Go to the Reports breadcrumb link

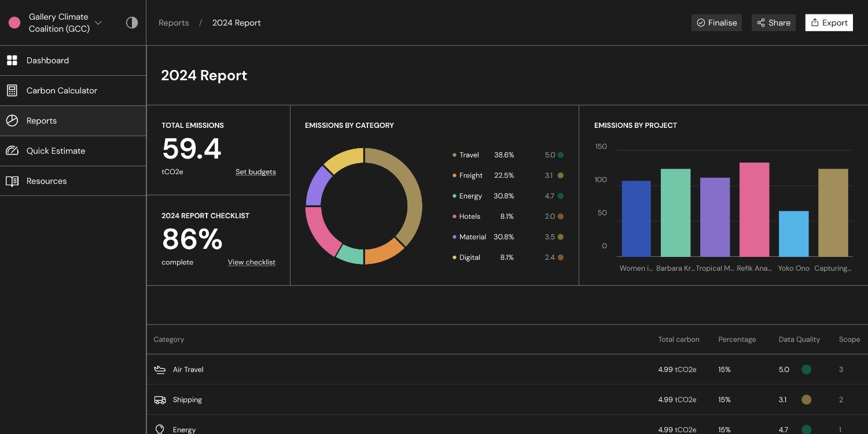(x=174, y=23)
